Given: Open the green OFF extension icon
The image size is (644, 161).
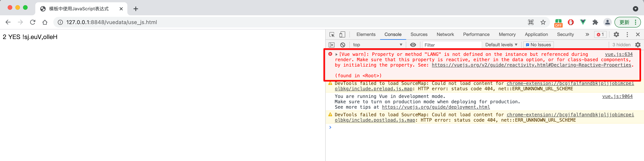Looking at the screenshot, I should pos(558,23).
